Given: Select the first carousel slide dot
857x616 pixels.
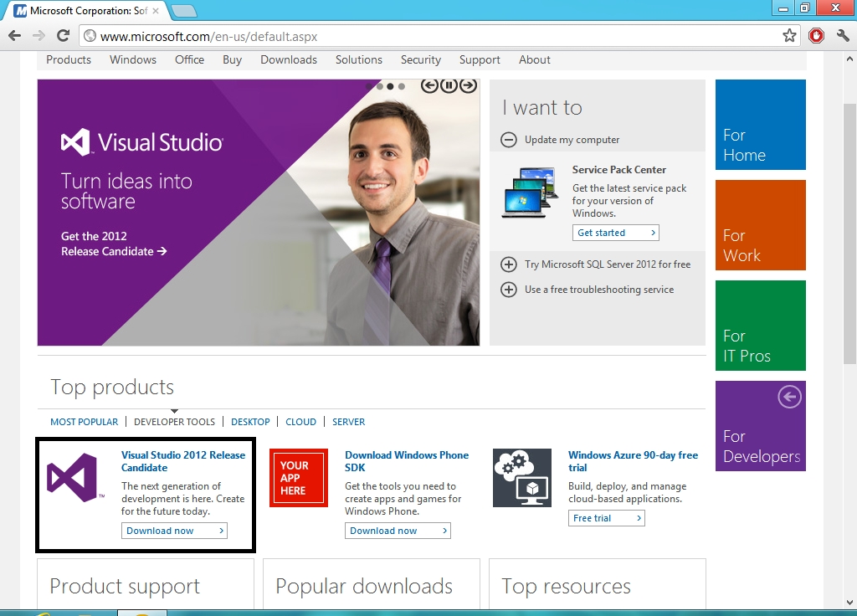Looking at the screenshot, I should [x=369, y=86].
